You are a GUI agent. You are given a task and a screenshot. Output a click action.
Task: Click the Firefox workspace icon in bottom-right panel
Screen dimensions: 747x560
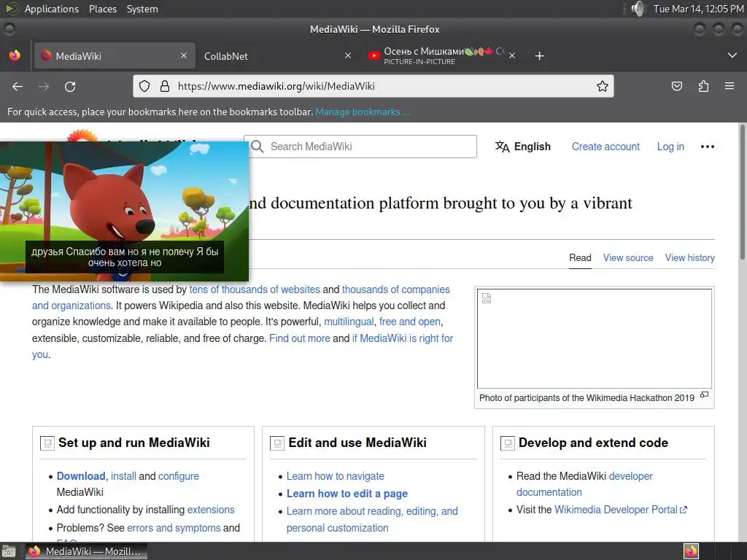(x=691, y=551)
